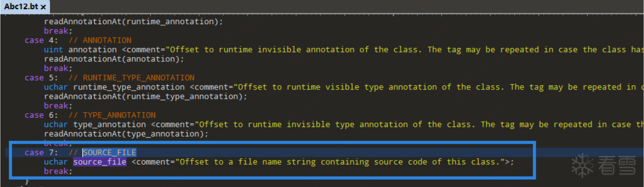Click the uint keyword before annotation
The height and width of the screenshot is (187, 644).
click(53, 50)
